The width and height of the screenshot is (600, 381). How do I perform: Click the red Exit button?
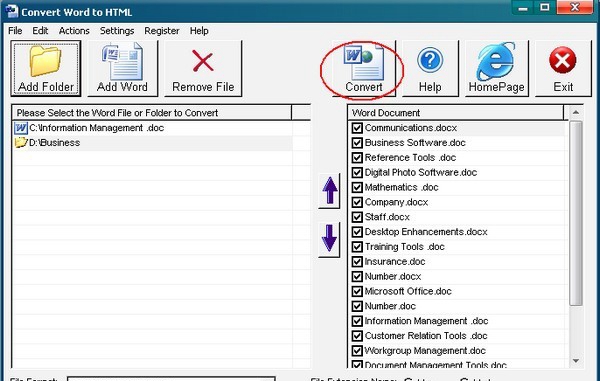(x=563, y=68)
